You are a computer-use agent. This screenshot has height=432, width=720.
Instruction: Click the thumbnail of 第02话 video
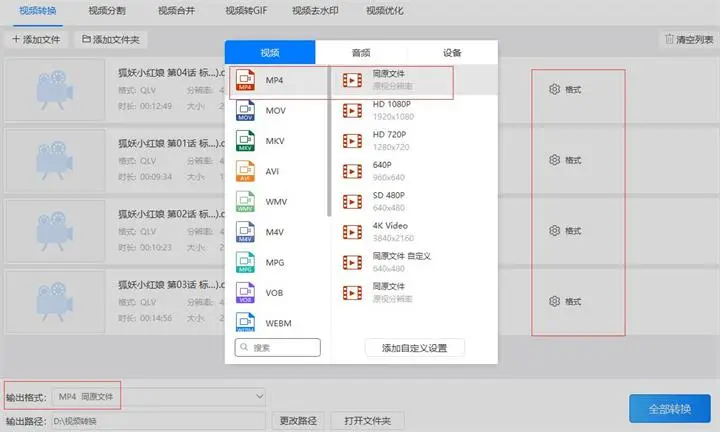pyautogui.click(x=55, y=231)
